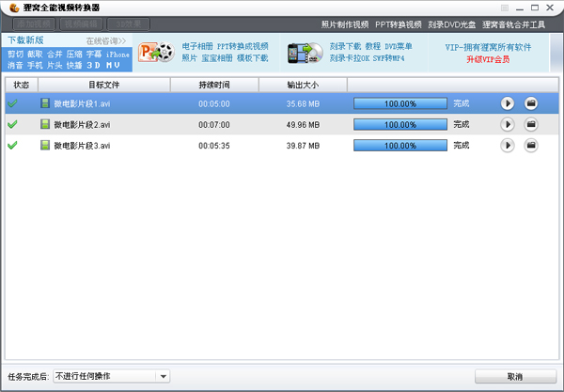
Task: Click the red 升级VIP会员 link
Action: coord(488,59)
